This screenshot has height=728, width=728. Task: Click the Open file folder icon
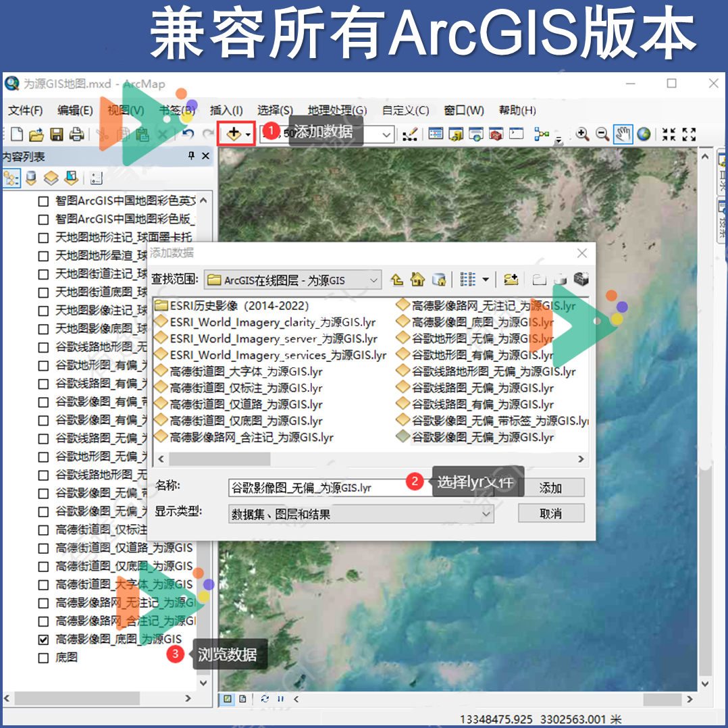(x=36, y=134)
